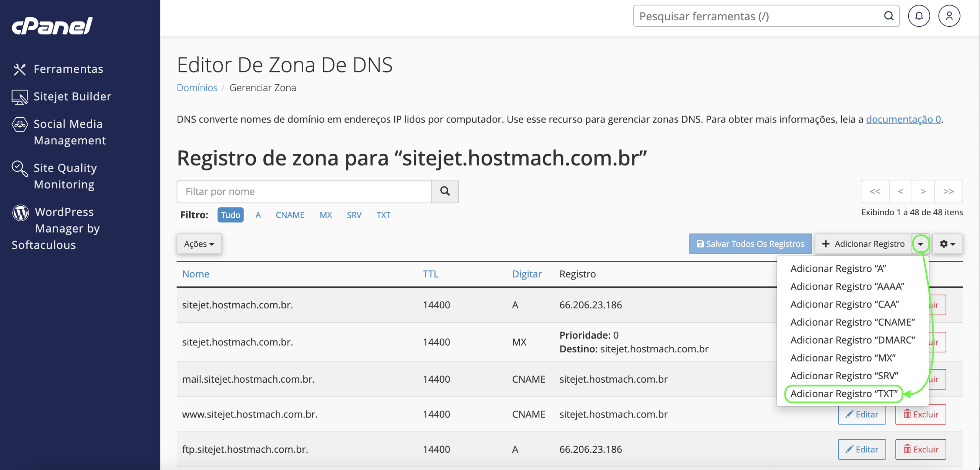Toggle the Adicionar Registro dropdown arrow
Image resolution: width=980 pixels, height=470 pixels.
(x=920, y=244)
